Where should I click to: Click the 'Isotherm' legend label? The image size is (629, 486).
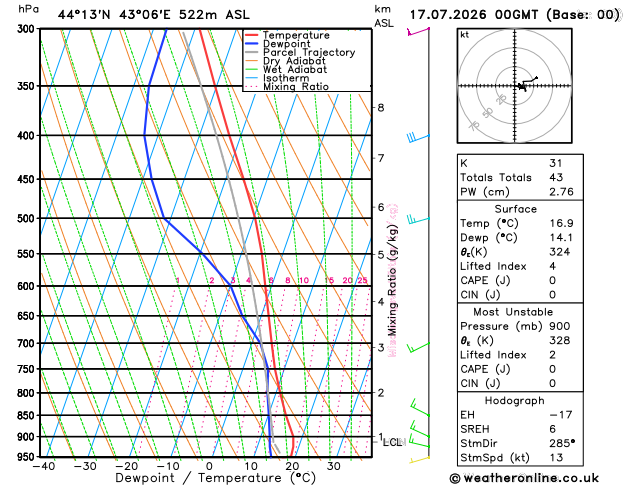coord(286,78)
